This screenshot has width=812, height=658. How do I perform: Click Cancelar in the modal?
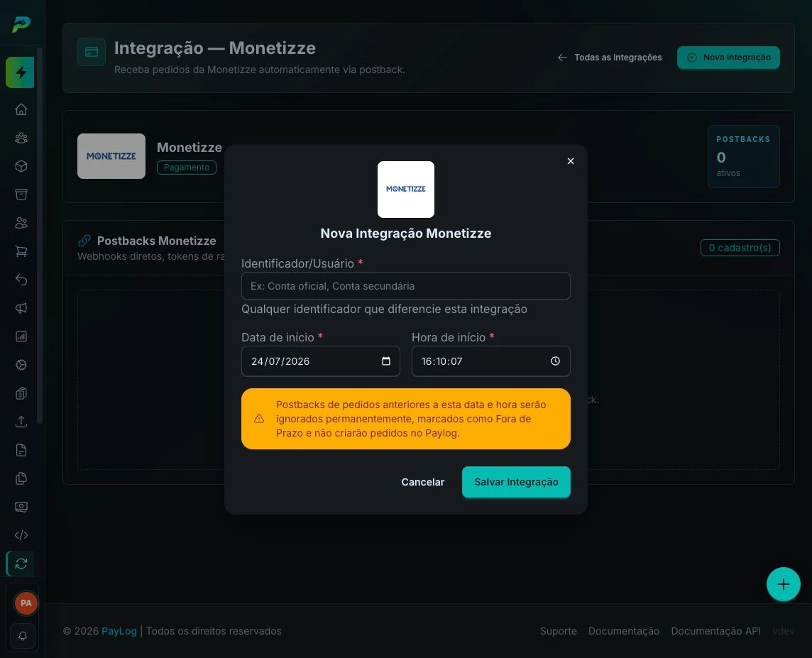[422, 482]
